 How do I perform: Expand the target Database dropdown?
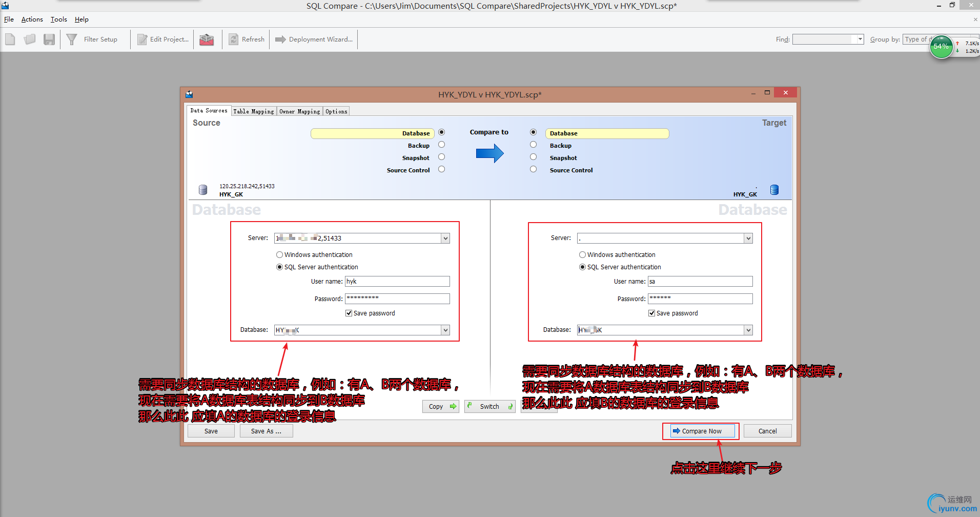click(748, 330)
